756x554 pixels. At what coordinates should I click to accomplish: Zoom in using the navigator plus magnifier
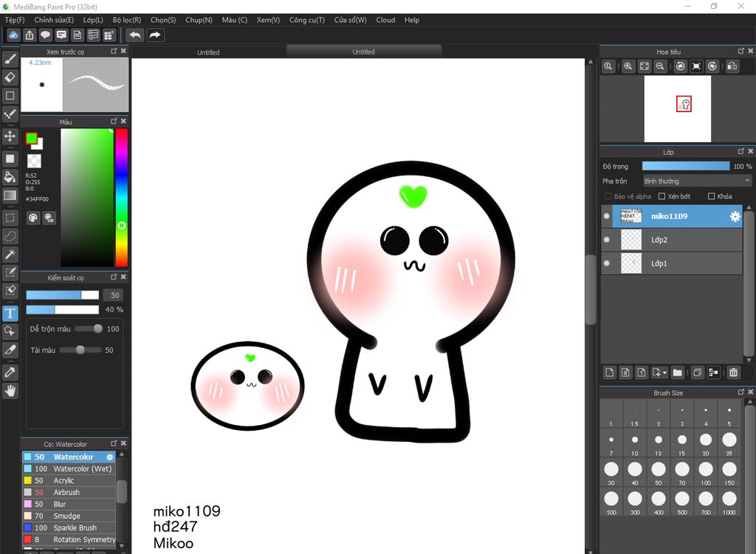(x=628, y=66)
